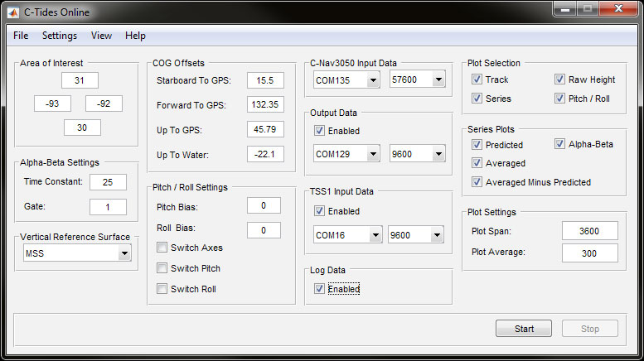The image size is (644, 361).
Task: Open the File menu
Action: (21, 36)
